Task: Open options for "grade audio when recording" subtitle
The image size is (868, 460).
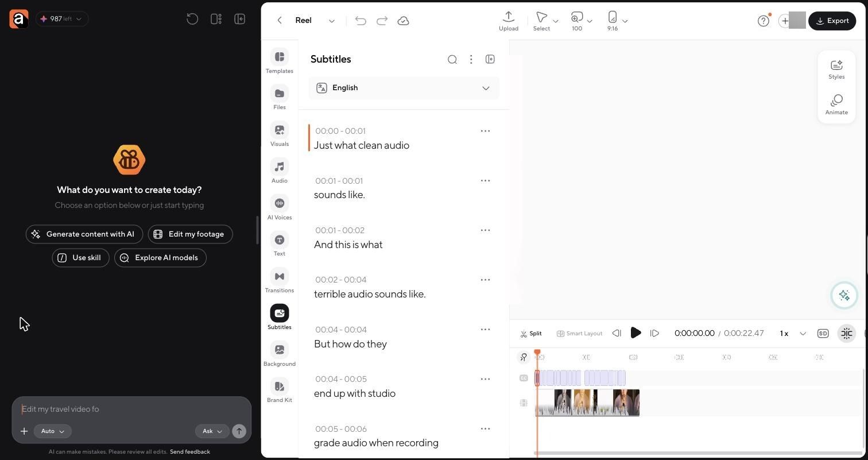Action: click(485, 429)
